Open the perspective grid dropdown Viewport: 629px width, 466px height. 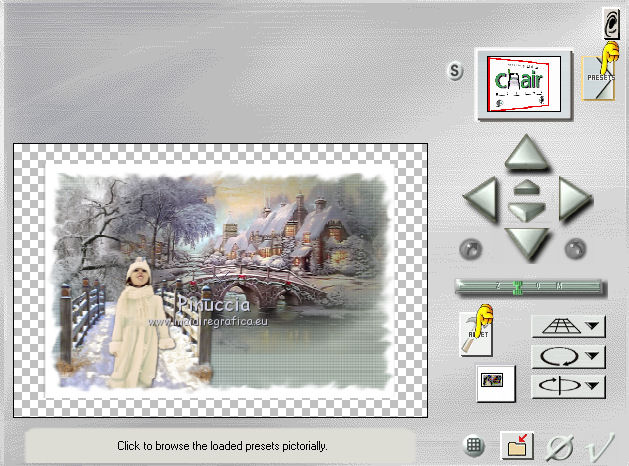(x=568, y=326)
